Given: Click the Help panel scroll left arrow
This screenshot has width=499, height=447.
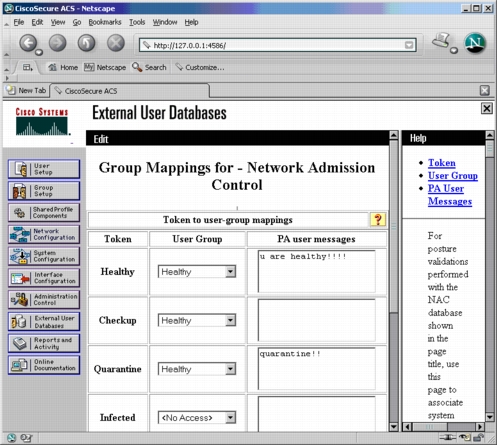Looking at the screenshot, I should [x=407, y=427].
